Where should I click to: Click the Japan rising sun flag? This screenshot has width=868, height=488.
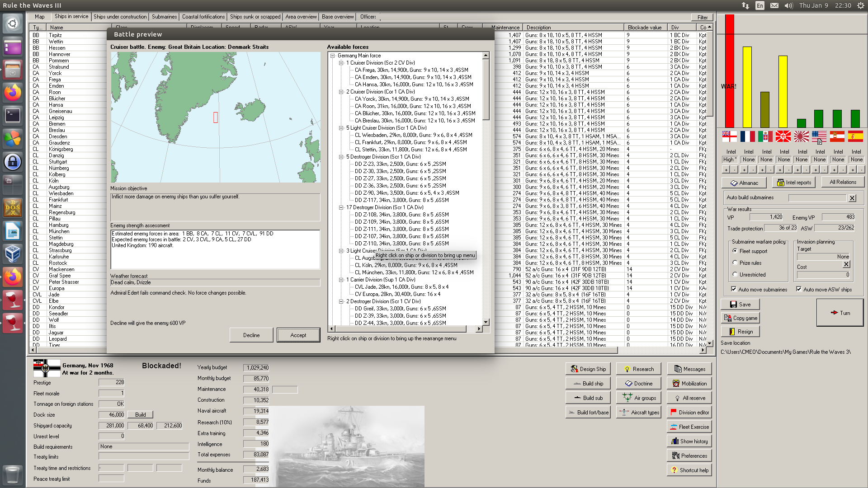pos(802,136)
